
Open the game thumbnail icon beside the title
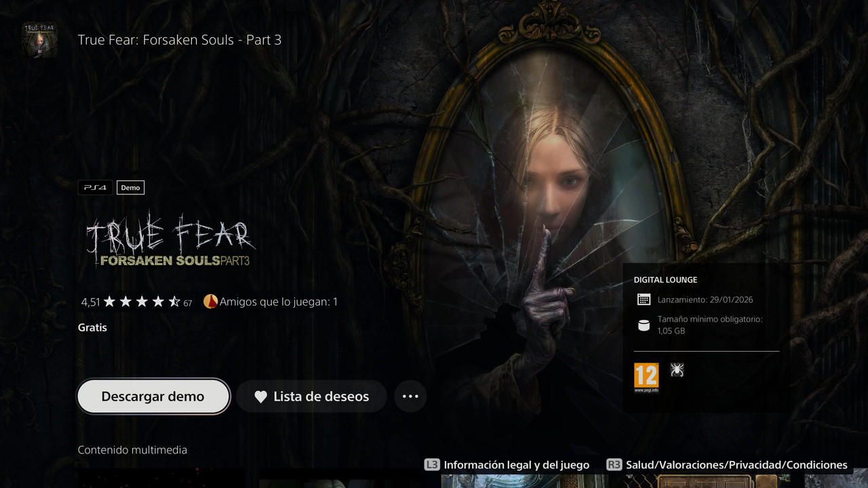[40, 39]
